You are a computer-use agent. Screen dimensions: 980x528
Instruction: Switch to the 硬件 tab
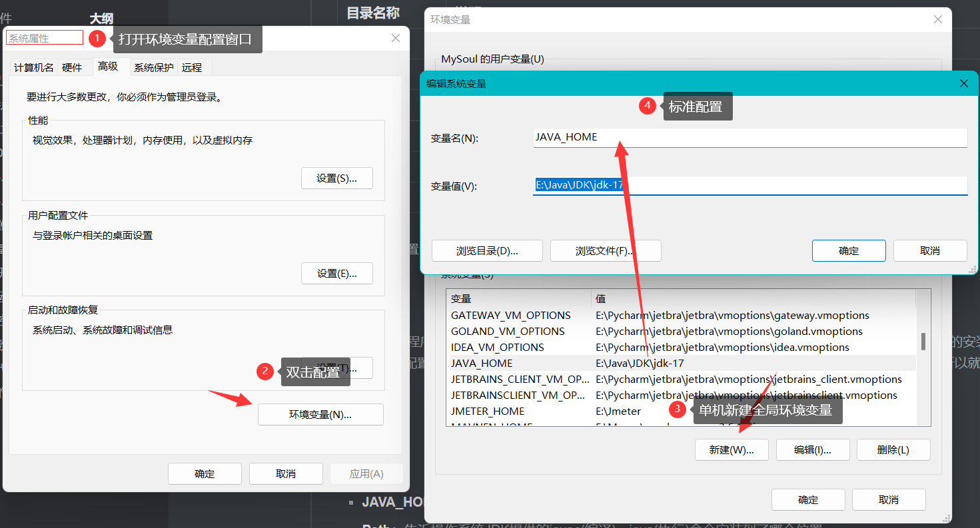[x=72, y=67]
